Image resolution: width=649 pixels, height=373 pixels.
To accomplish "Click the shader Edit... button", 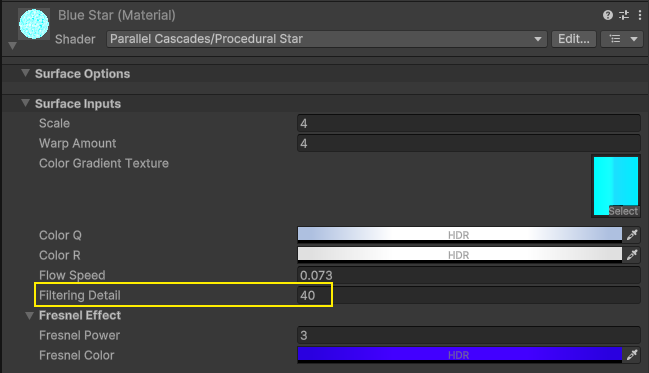I will (574, 39).
